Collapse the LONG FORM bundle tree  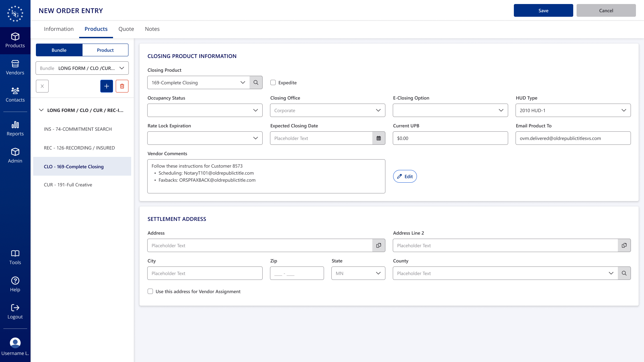[41, 110]
